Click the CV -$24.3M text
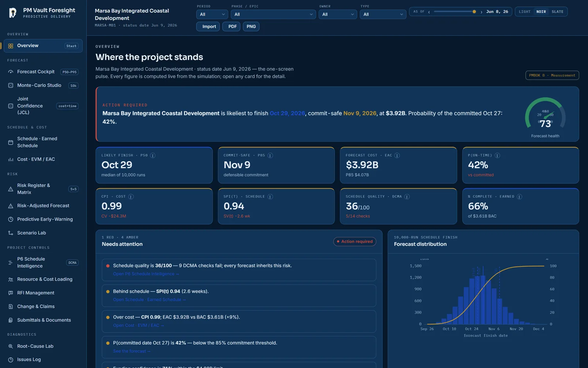Screen dimensions: 588x368 pos(114,216)
